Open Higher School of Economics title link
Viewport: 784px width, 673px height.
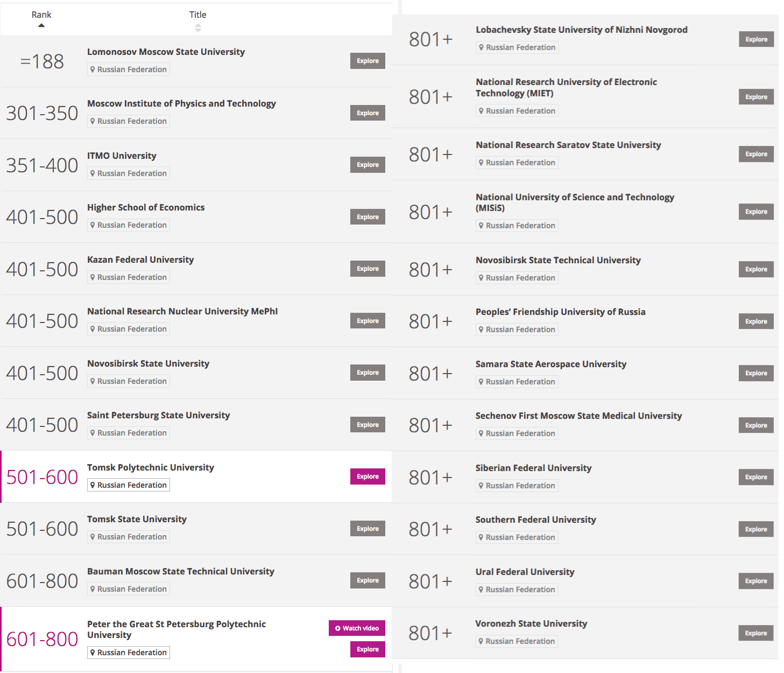point(146,207)
